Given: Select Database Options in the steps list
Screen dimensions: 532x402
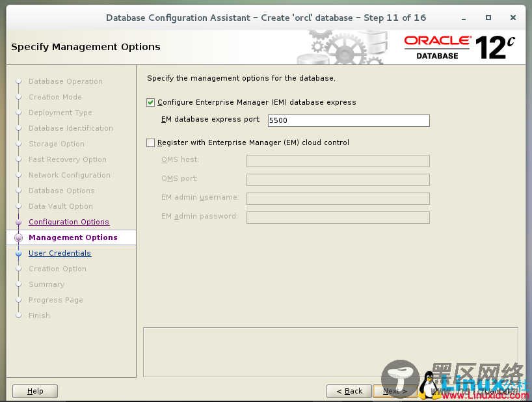Looking at the screenshot, I should (x=61, y=191).
